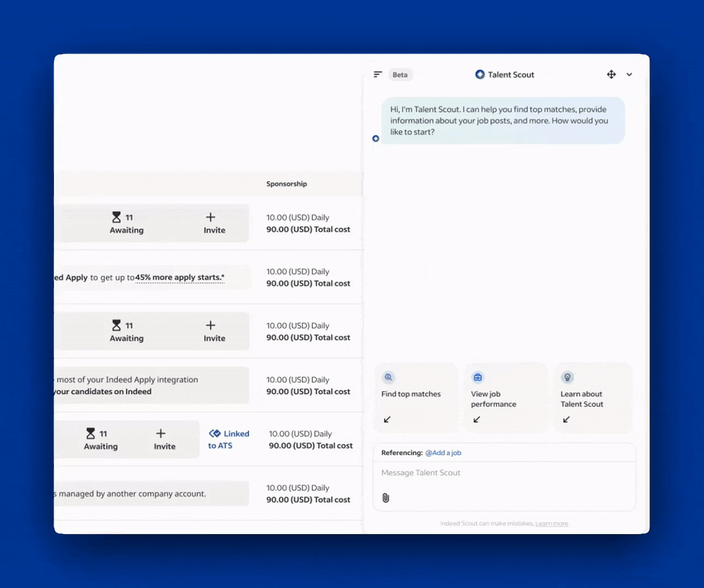Click the Talent Scout avatar beside the welcome message
704x588 pixels.
375,138
